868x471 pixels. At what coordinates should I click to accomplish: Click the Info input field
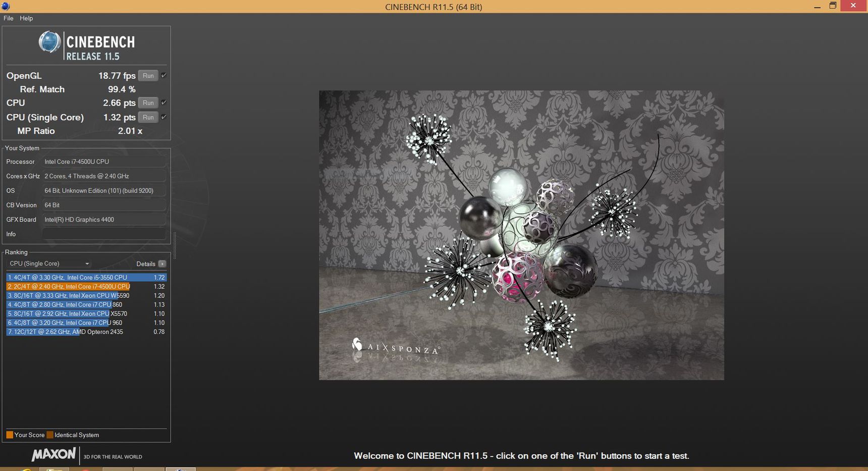(x=104, y=234)
